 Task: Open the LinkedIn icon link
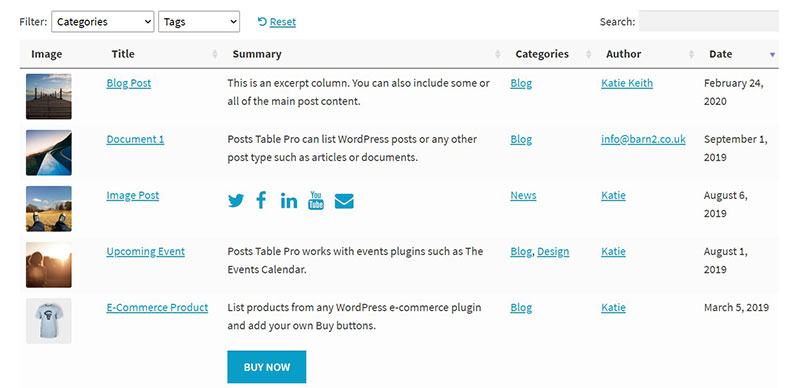tap(289, 201)
